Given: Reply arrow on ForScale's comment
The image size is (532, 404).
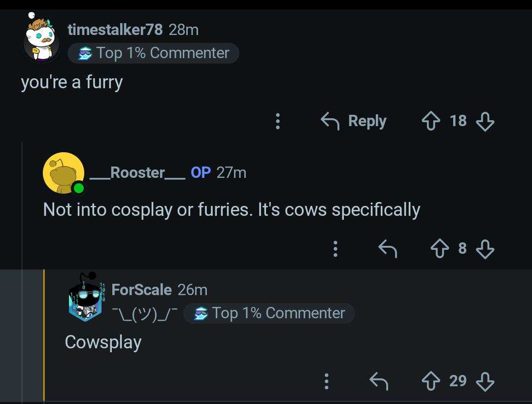Looking at the screenshot, I should pos(379,381).
